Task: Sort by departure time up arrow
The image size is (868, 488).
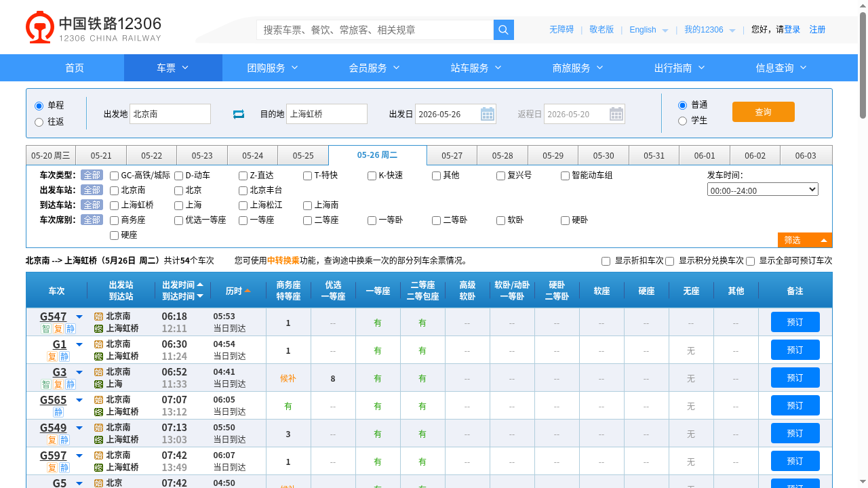Action: 200,285
